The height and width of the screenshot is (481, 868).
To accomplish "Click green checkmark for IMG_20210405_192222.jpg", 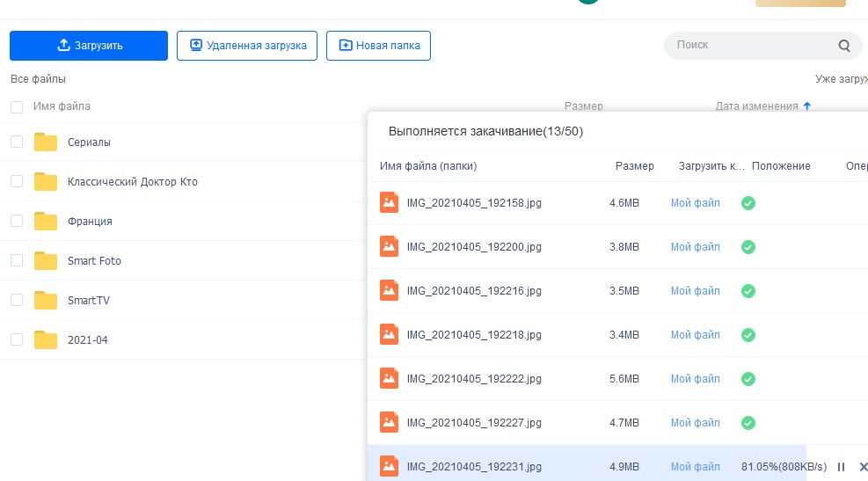I will [x=748, y=379].
